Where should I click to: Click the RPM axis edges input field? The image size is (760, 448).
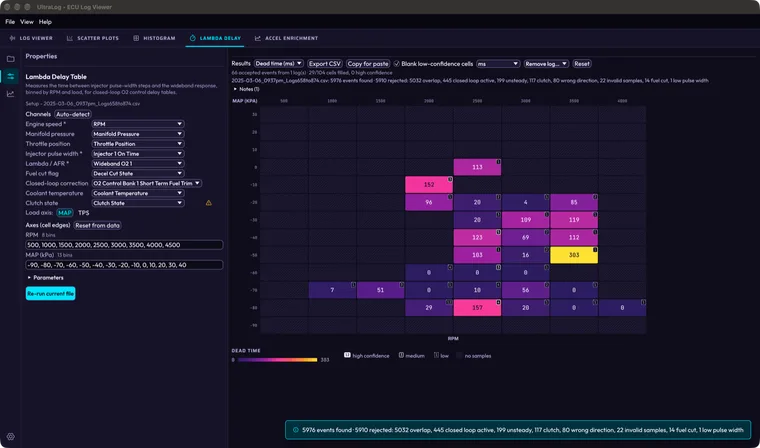click(x=125, y=245)
